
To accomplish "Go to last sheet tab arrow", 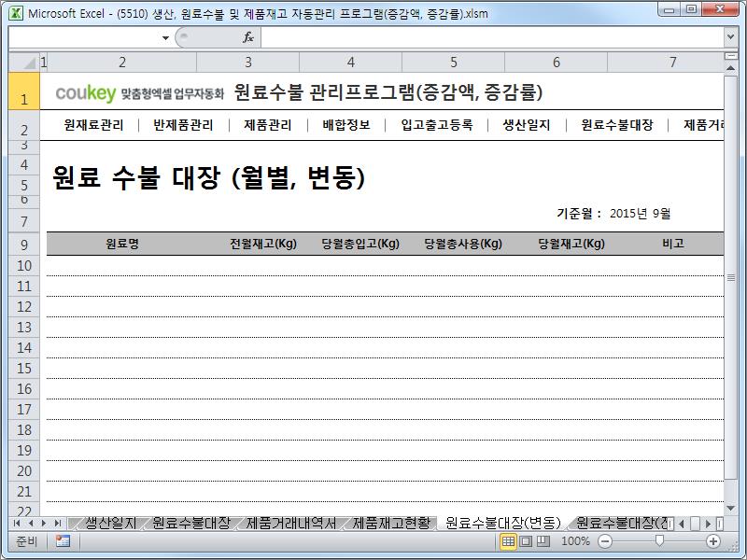I will [x=57, y=524].
